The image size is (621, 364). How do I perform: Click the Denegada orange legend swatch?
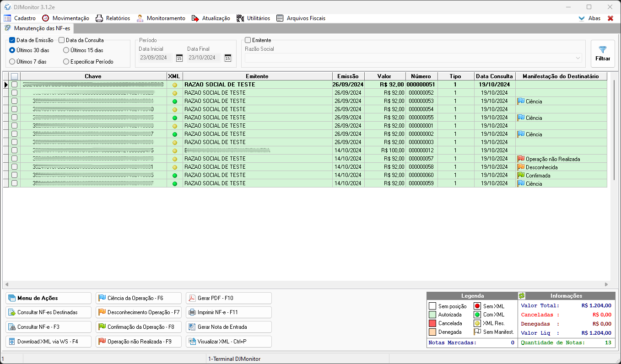432,332
